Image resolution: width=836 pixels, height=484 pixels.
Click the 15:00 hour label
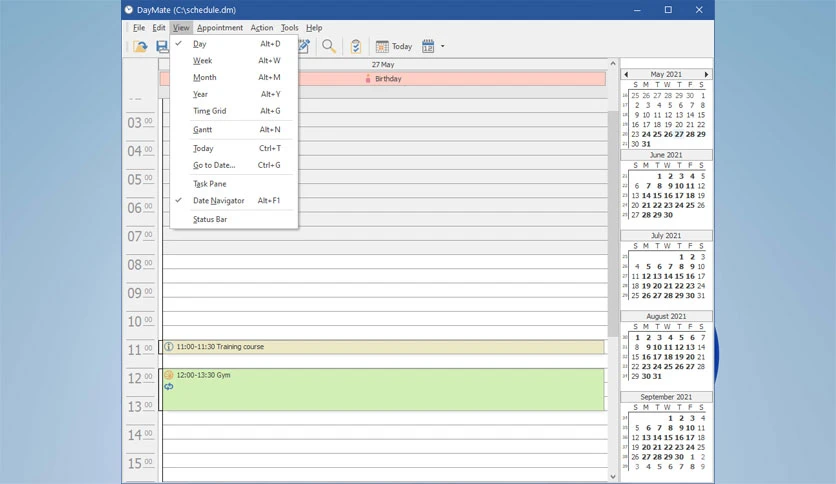[x=140, y=464]
